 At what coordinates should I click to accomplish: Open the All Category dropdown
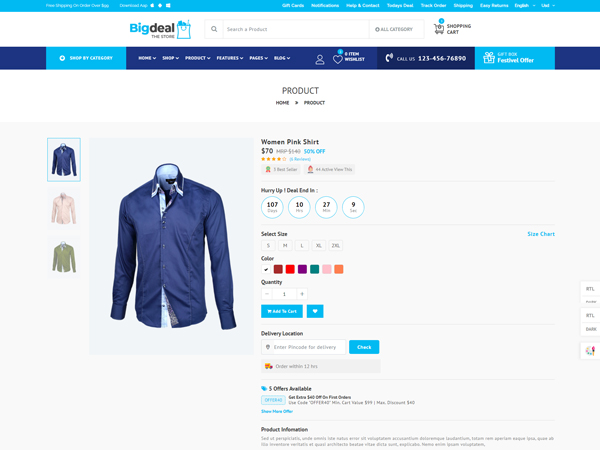[x=394, y=29]
